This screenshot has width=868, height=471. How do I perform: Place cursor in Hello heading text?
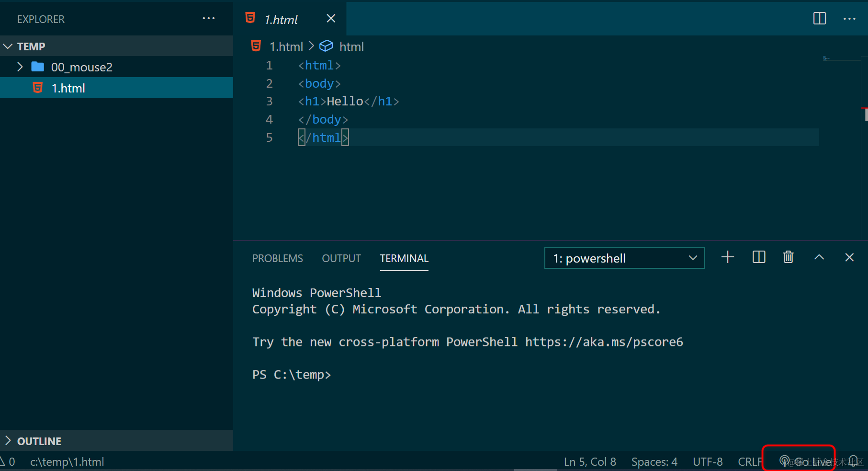(x=345, y=101)
